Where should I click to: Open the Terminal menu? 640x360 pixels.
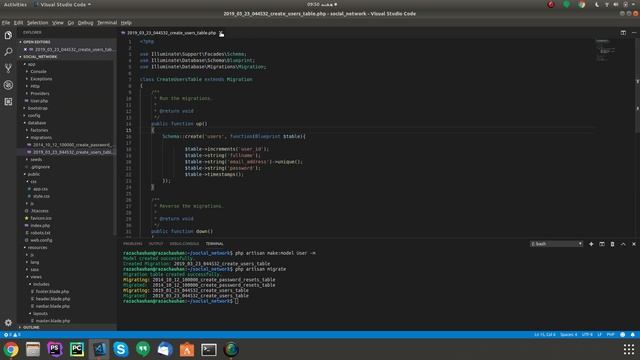point(107,23)
